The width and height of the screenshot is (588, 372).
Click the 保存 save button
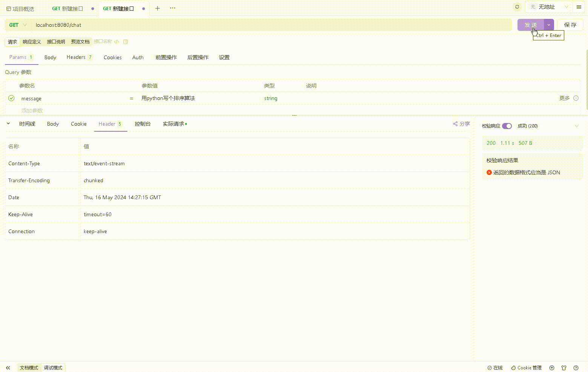click(570, 25)
